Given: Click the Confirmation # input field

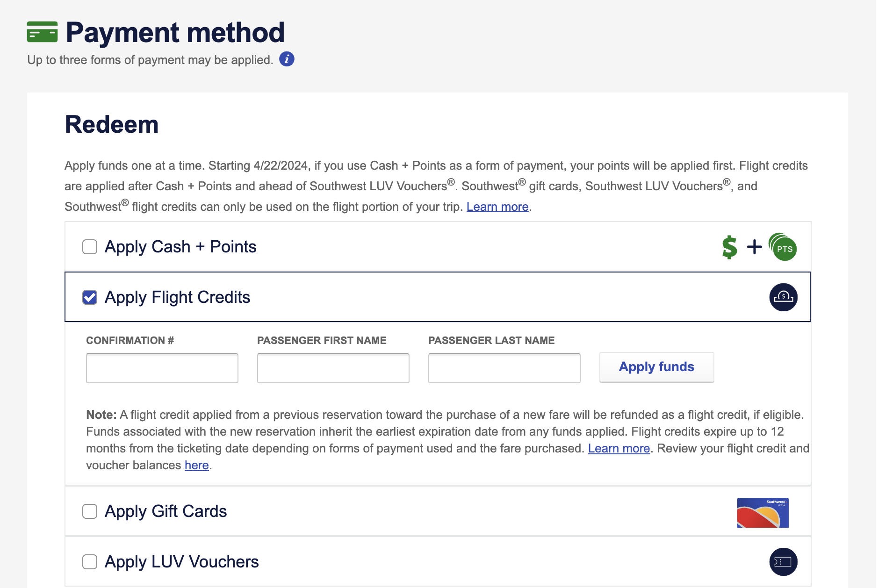Looking at the screenshot, I should (x=161, y=368).
